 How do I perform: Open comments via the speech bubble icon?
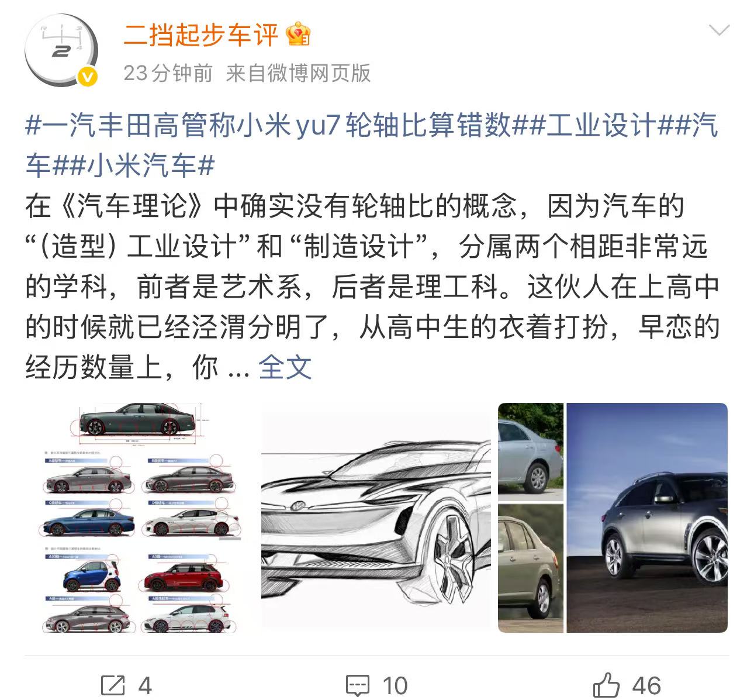358,685
